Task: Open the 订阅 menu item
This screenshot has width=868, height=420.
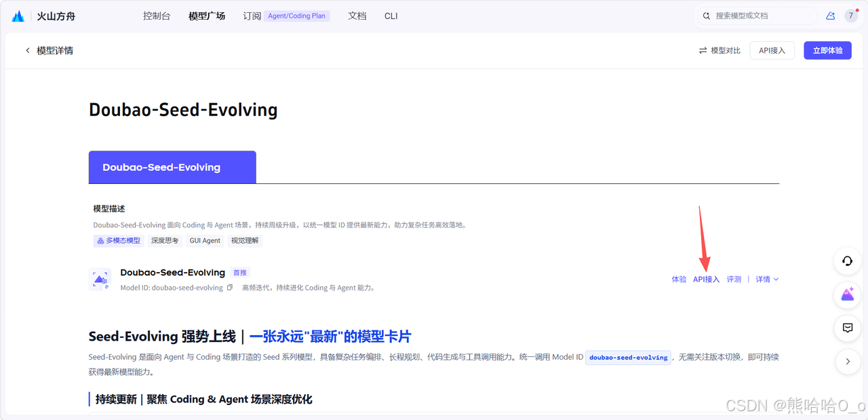Action: coord(252,16)
